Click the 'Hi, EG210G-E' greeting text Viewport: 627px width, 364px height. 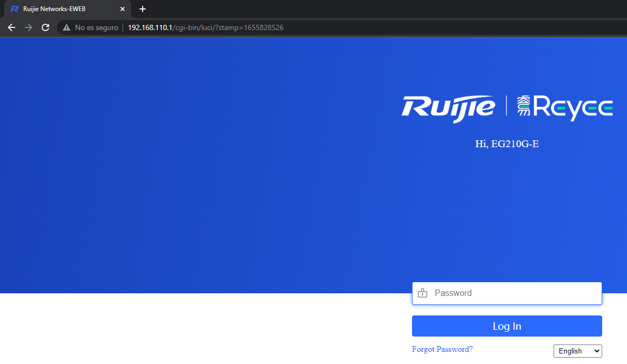pos(507,144)
